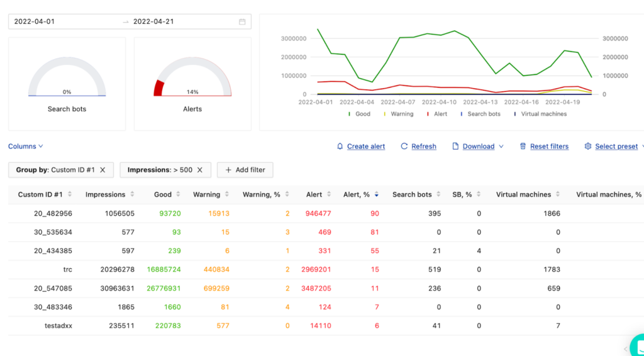The width and height of the screenshot is (644, 356).
Task: Open the calendar icon in date range
Action: coord(242,21)
